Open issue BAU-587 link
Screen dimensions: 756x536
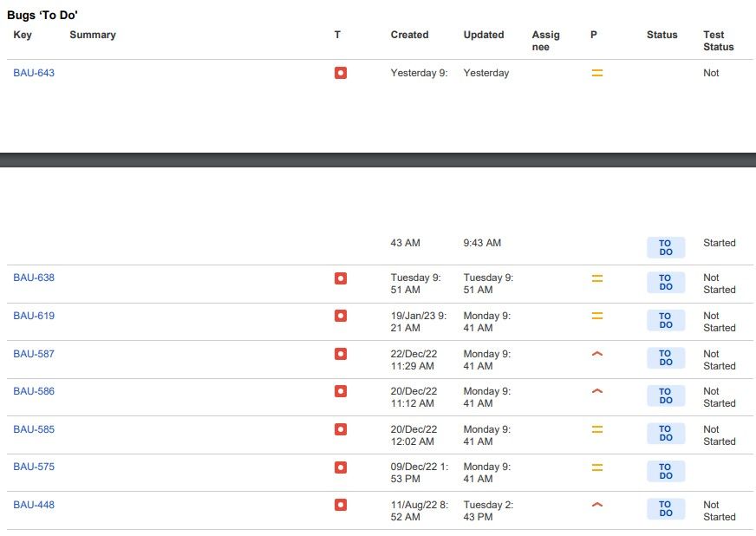34,354
